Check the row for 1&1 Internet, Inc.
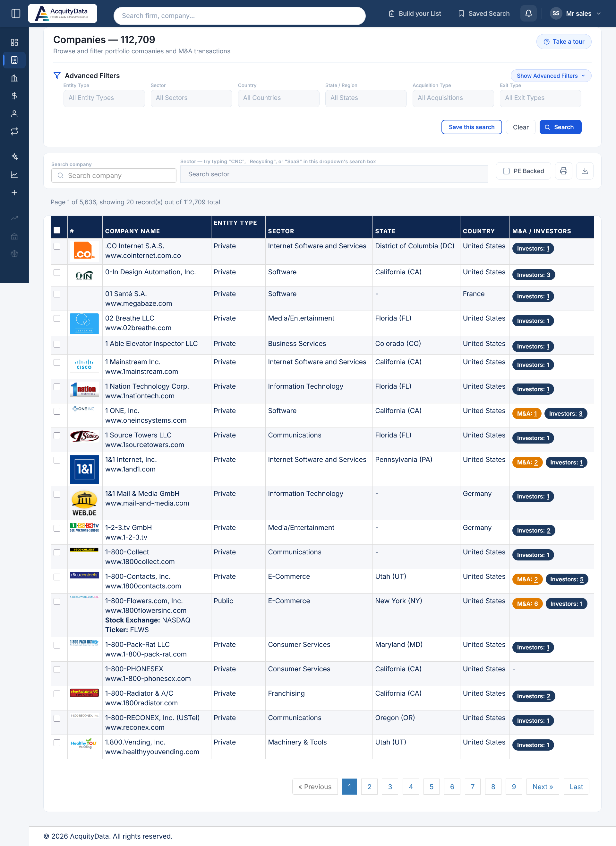Screen dimensions: 616x846 point(57,460)
